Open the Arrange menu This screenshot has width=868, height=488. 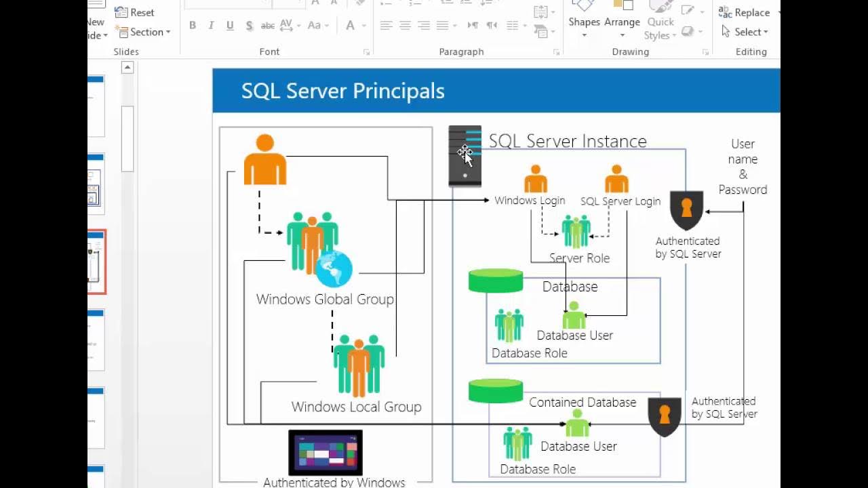click(x=623, y=20)
